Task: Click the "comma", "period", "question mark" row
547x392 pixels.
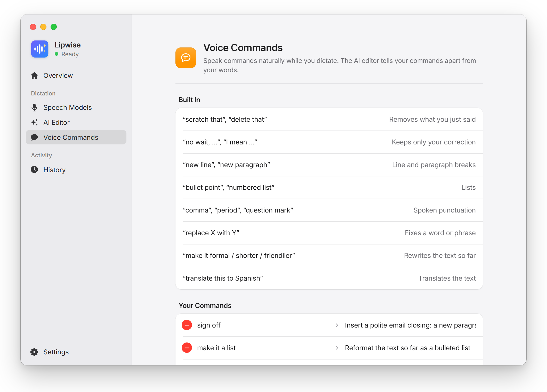Action: click(329, 210)
